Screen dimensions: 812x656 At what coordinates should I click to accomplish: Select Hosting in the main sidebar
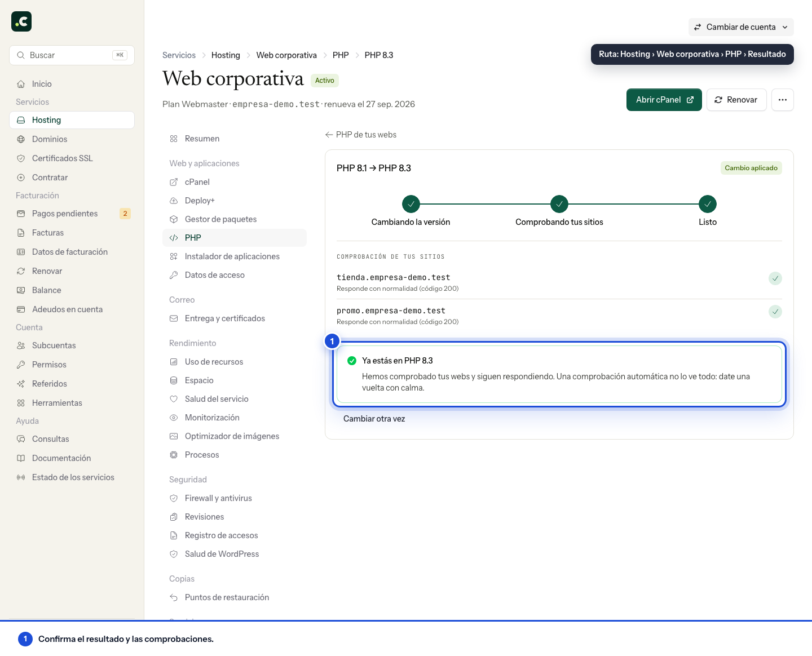point(72,120)
